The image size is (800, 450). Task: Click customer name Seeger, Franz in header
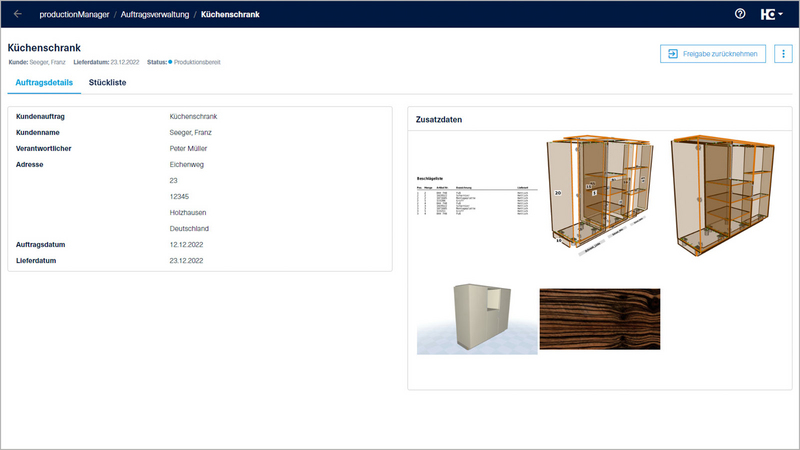(47, 62)
